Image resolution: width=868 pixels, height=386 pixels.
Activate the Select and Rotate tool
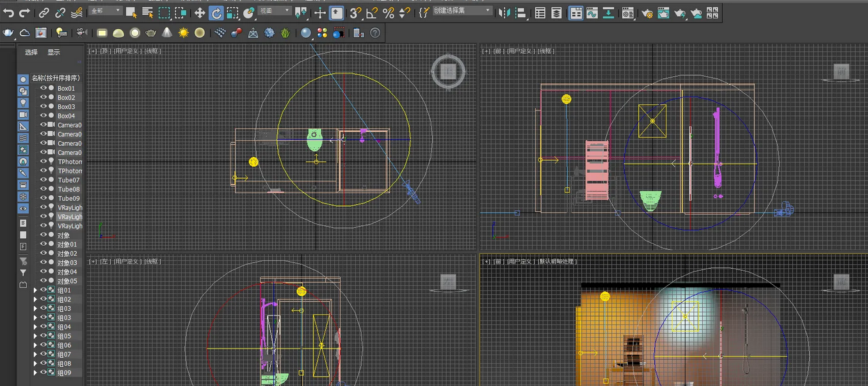[216, 12]
